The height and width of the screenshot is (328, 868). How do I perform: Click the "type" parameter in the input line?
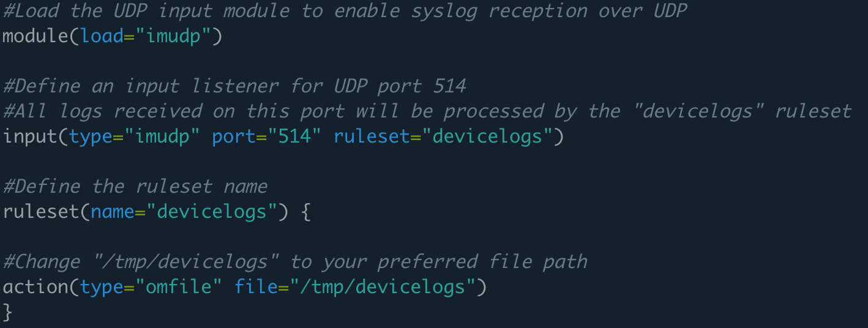91,136
